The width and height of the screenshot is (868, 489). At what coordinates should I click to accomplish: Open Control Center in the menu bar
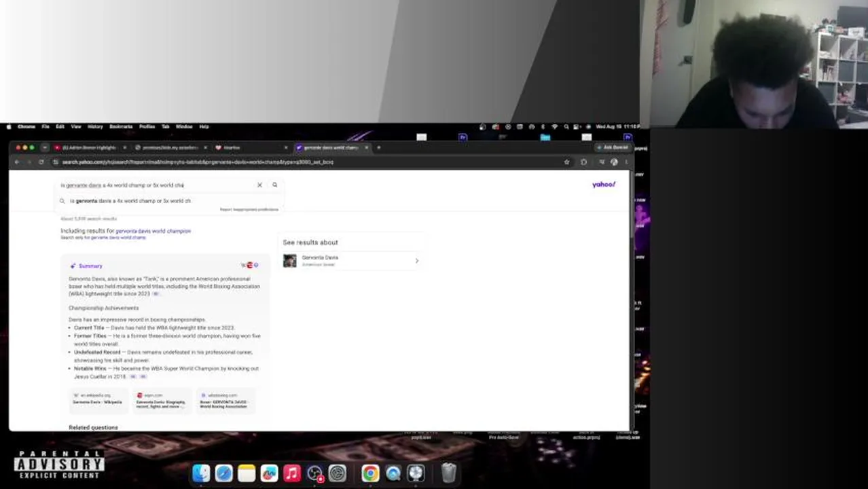coord(577,126)
